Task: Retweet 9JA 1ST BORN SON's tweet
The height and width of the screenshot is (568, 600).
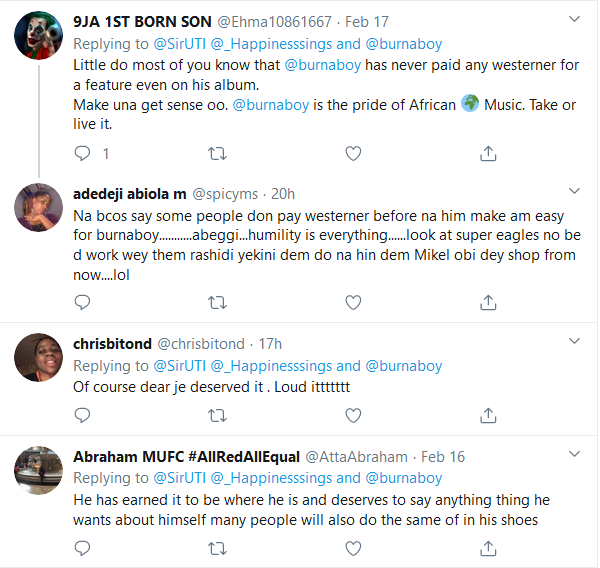Action: [215, 154]
